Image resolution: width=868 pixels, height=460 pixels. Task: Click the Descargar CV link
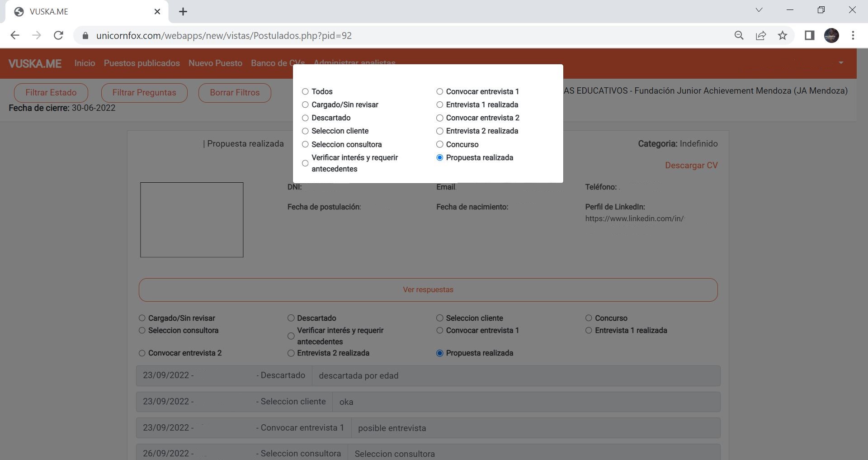pyautogui.click(x=691, y=166)
